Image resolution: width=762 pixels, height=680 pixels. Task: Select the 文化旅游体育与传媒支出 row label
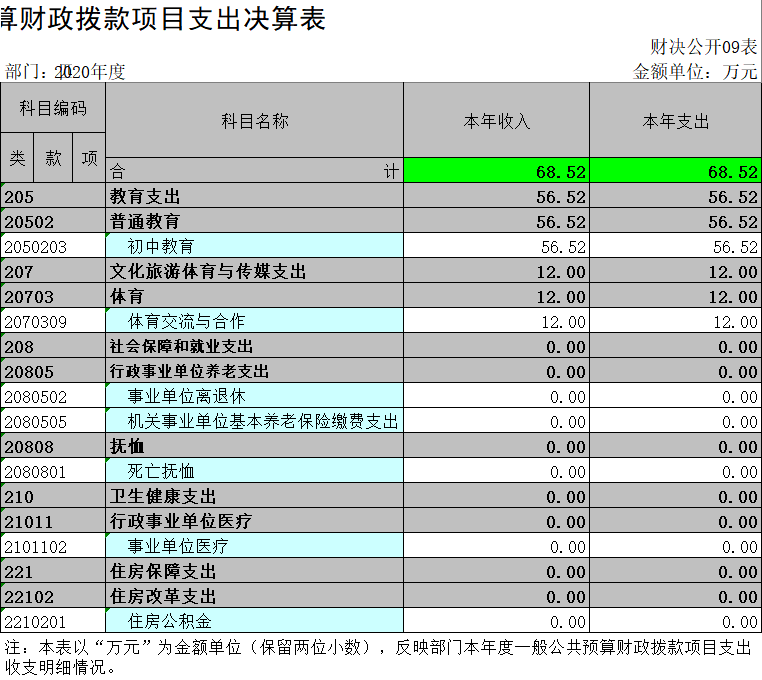[x=254, y=271]
